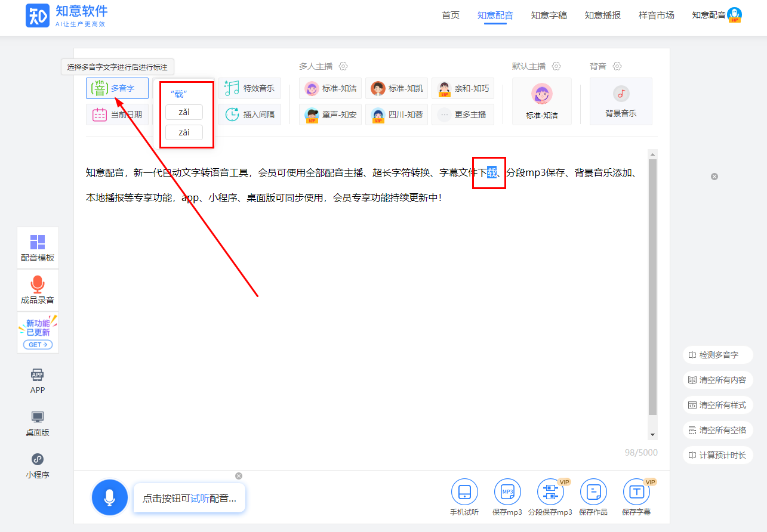Click the 多音字 polyphone tool icon
This screenshot has height=532, width=767.
[99, 88]
